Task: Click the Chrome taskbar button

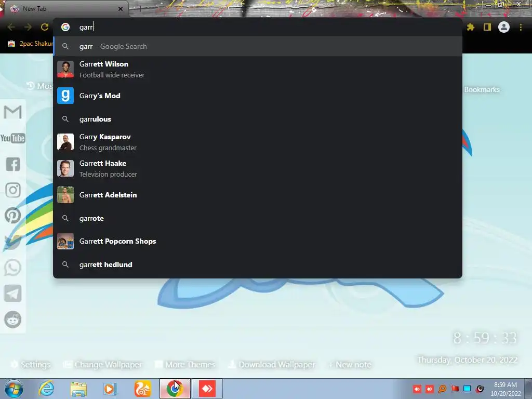Action: click(175, 389)
